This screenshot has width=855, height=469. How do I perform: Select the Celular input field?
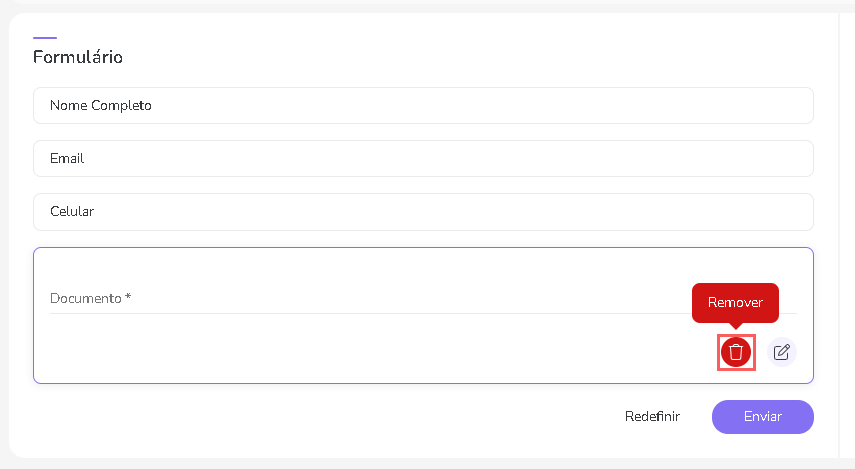[423, 211]
